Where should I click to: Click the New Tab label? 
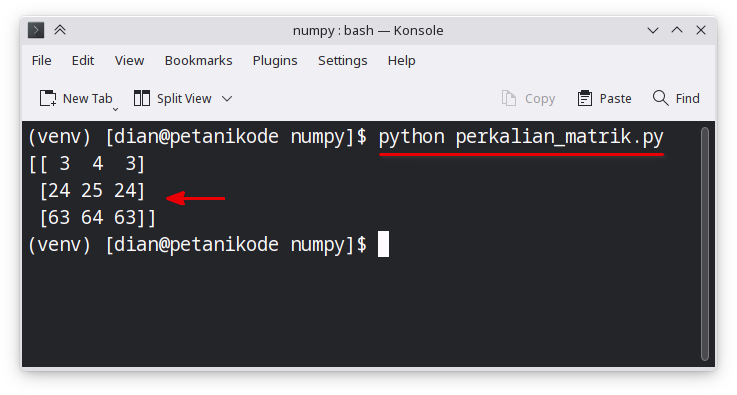point(87,99)
